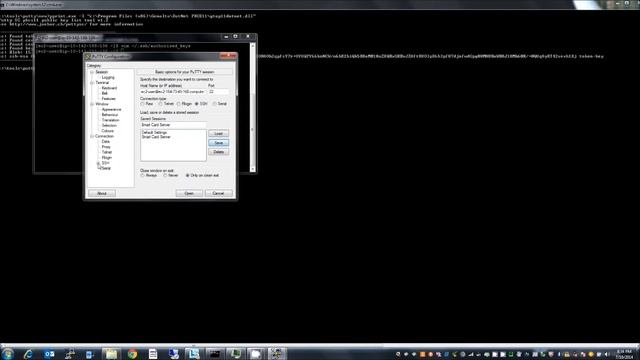The image size is (640, 360).
Task: Collapse the Session tree node
Action: [x=92, y=72]
